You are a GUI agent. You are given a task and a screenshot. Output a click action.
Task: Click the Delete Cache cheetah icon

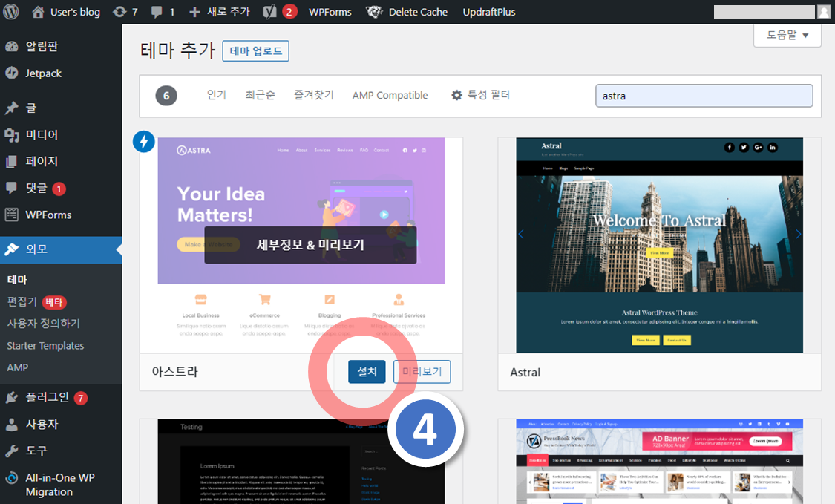[x=374, y=12]
